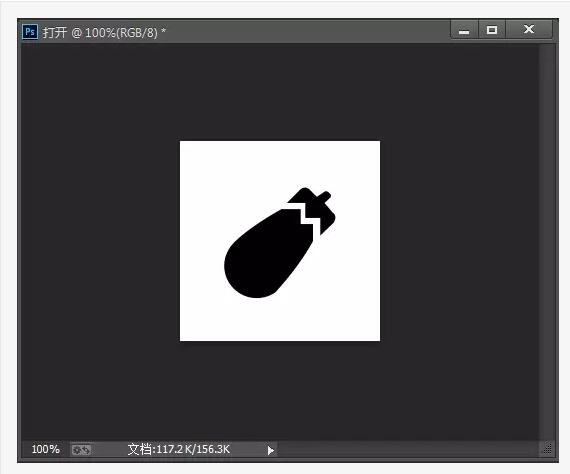Expand the status bar info arrow menu

270,451
